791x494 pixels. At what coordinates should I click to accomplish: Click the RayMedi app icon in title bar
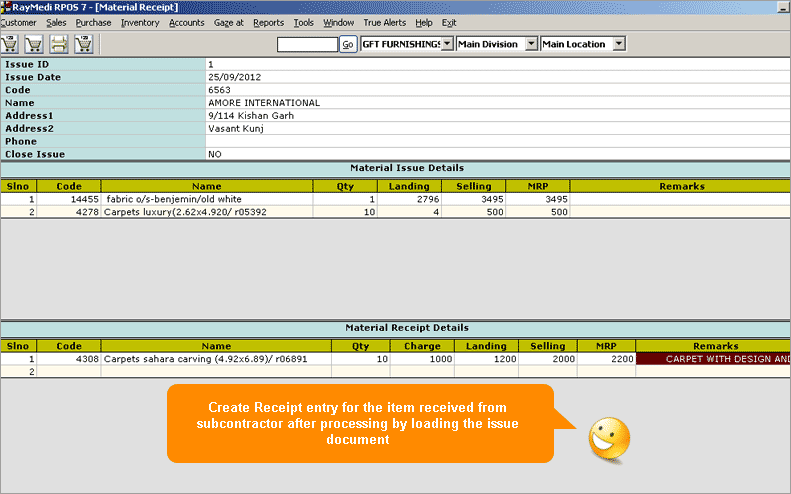pyautogui.click(x=6, y=6)
